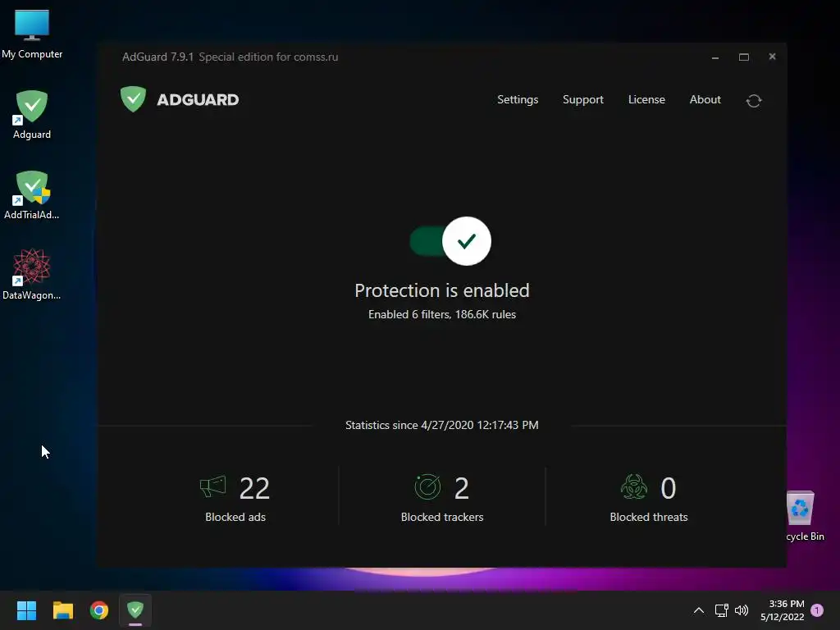Open the About page
The image size is (840, 630).
click(705, 99)
